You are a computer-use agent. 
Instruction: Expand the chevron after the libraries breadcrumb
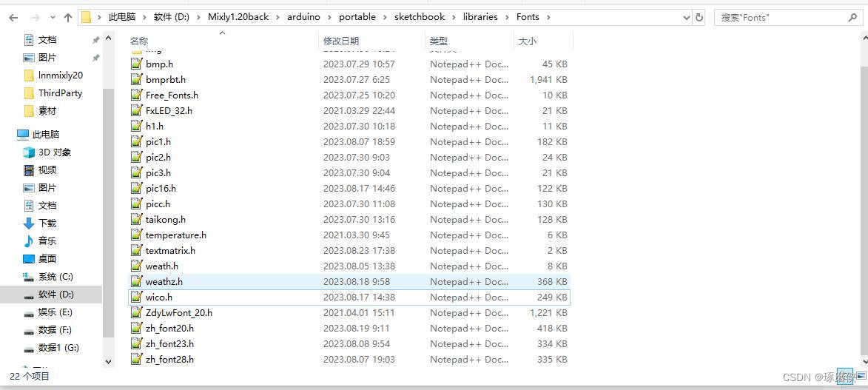(x=507, y=17)
